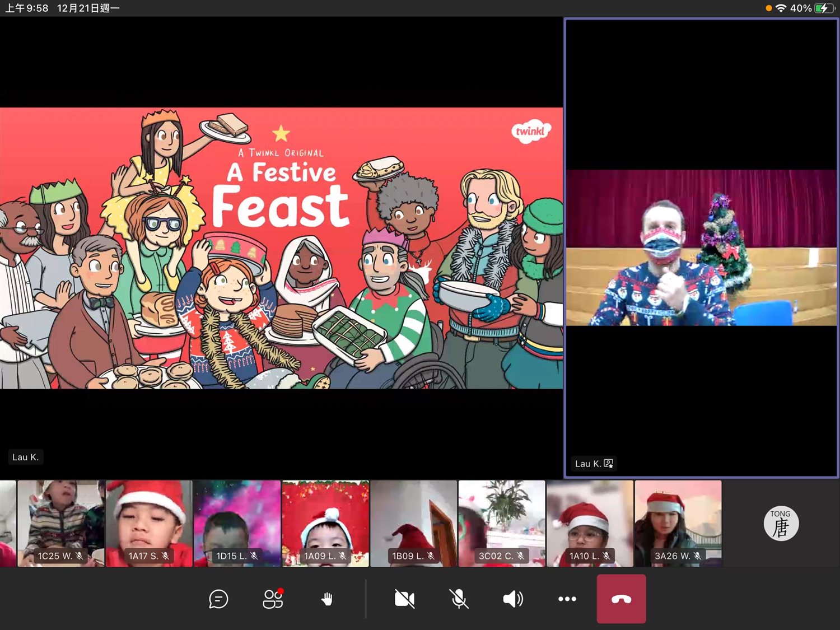
Task: Tap the muted mic icon on 1D15 L.
Action: pyautogui.click(x=254, y=556)
